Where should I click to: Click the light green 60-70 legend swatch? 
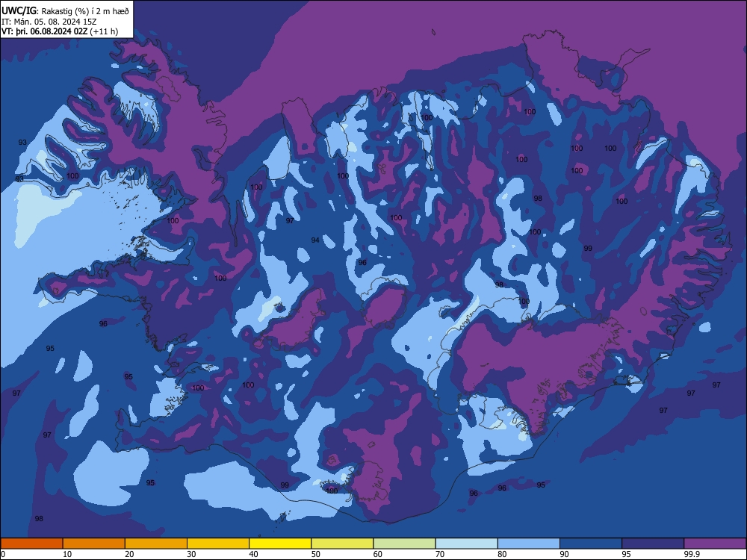click(404, 544)
